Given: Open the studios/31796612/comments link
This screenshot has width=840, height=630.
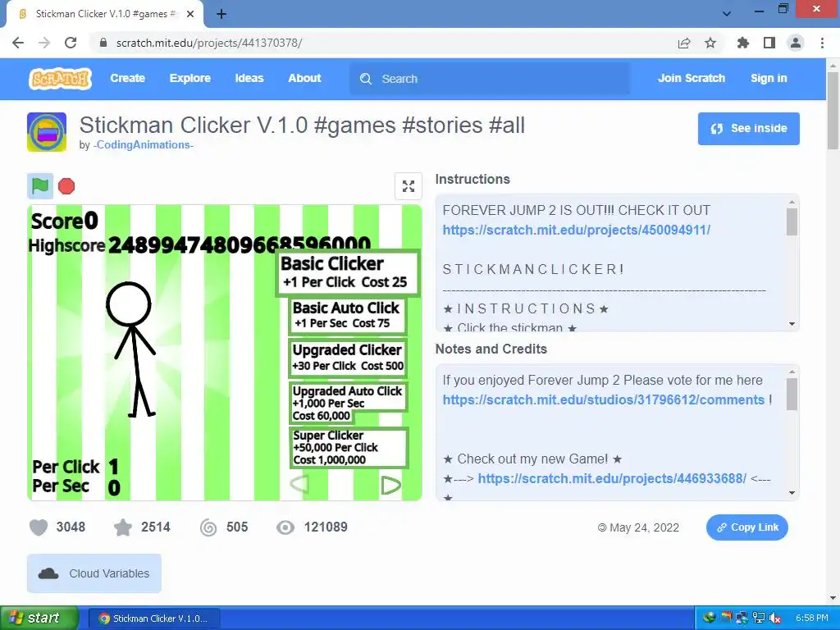Looking at the screenshot, I should click(x=604, y=400).
